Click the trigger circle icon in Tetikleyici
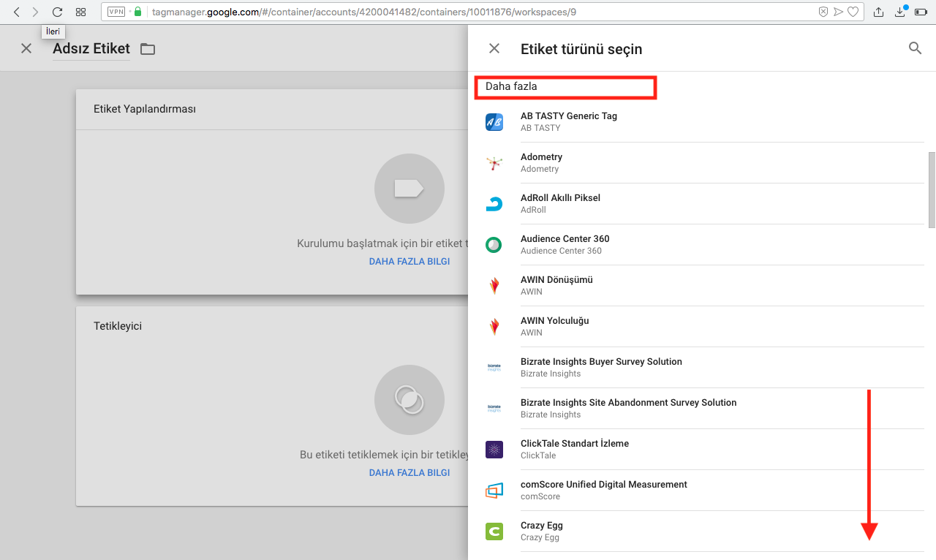This screenshot has width=936, height=560. pos(409,400)
